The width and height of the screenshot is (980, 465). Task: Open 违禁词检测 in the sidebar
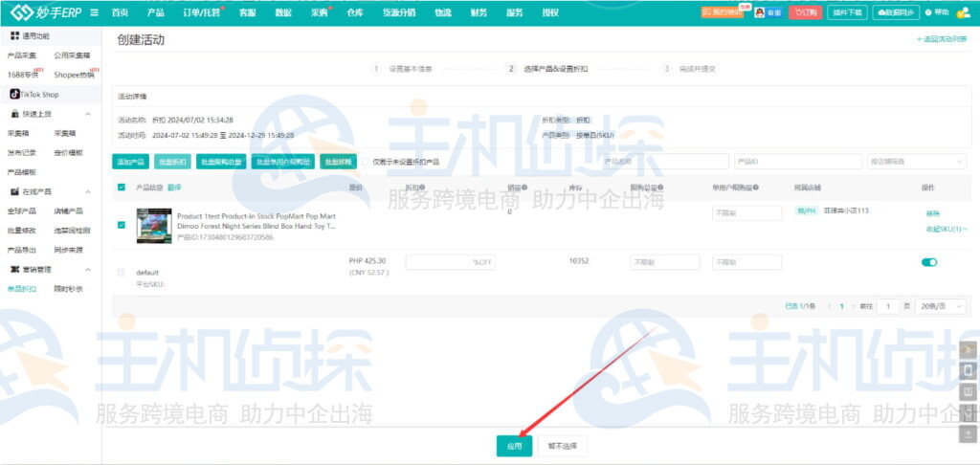click(72, 230)
